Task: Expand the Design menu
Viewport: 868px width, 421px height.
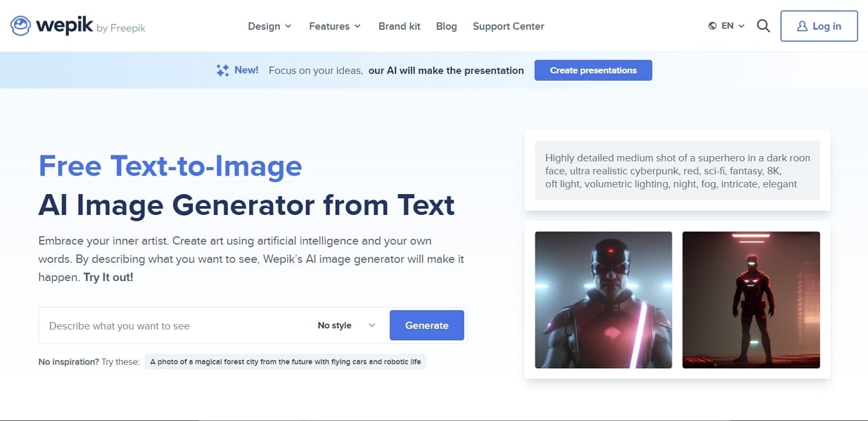Action: (270, 26)
